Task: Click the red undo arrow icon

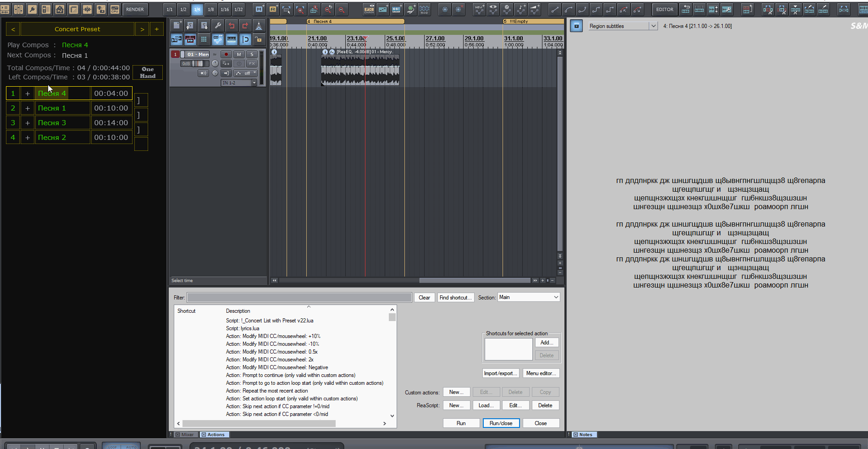Action: coord(232,26)
